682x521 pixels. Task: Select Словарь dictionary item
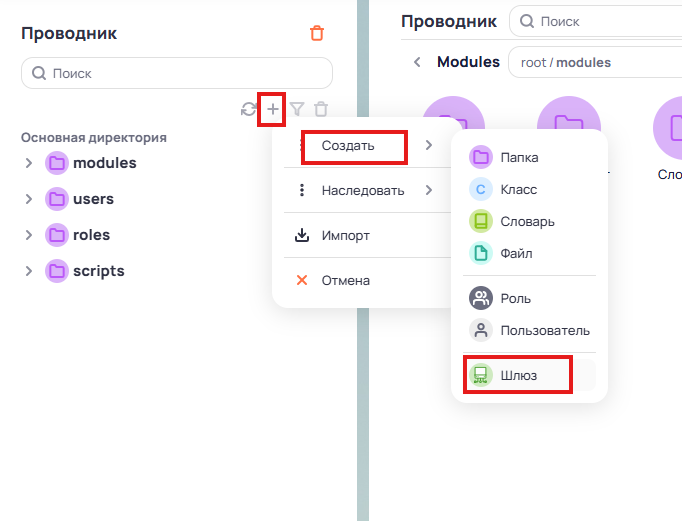pos(528,221)
